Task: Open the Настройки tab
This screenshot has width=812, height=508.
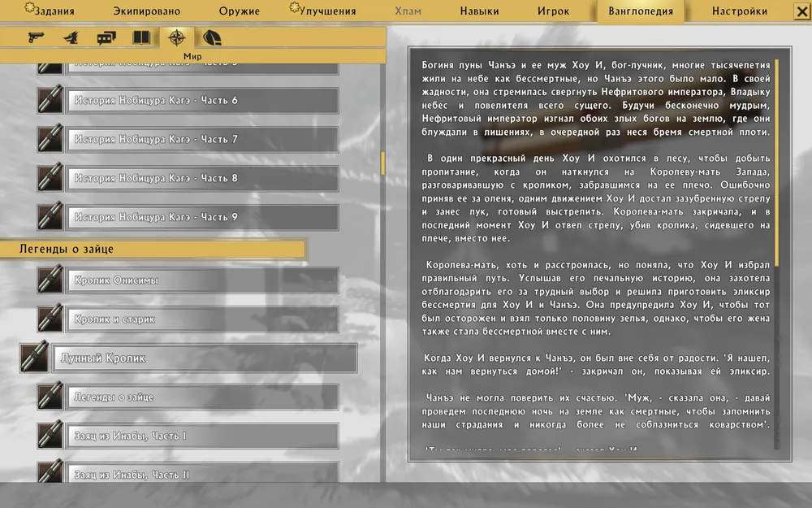Action: point(740,11)
